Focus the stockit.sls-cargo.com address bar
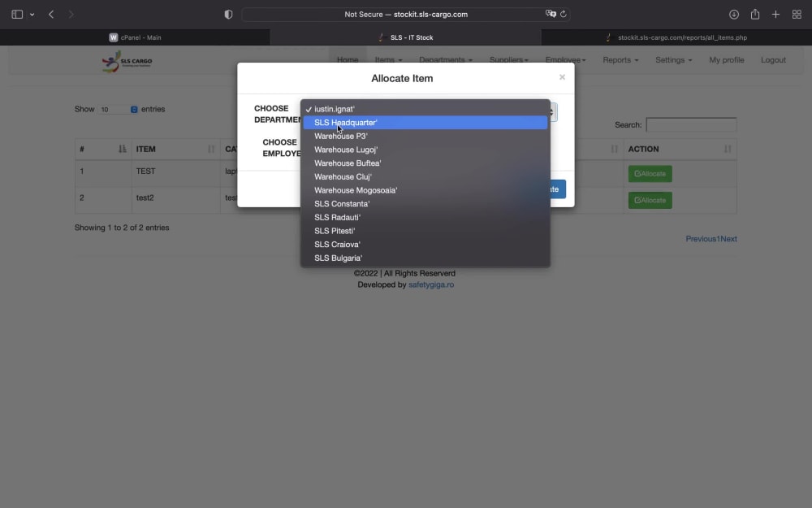The height and width of the screenshot is (508, 812). (x=405, y=15)
